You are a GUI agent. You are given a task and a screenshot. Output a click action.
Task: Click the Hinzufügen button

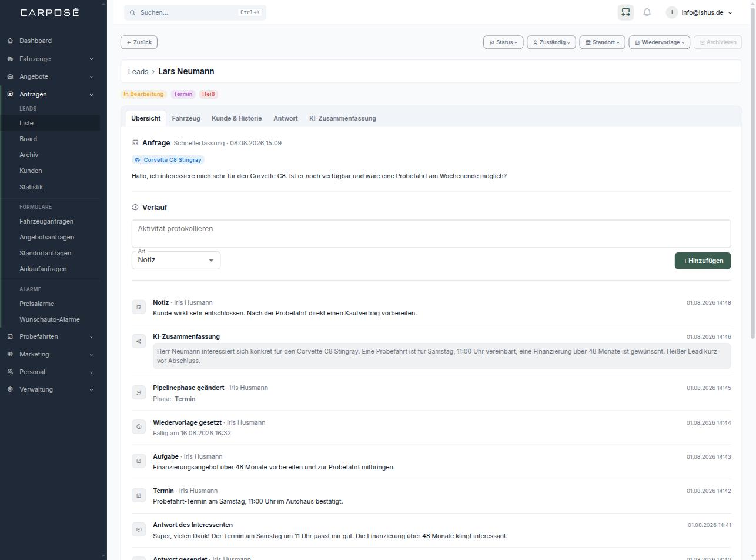pyautogui.click(x=703, y=261)
